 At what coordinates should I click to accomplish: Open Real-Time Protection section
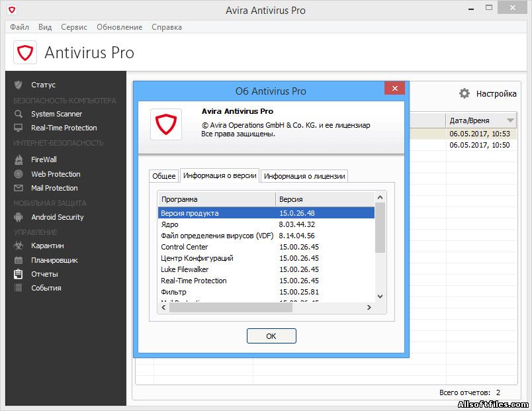click(64, 128)
